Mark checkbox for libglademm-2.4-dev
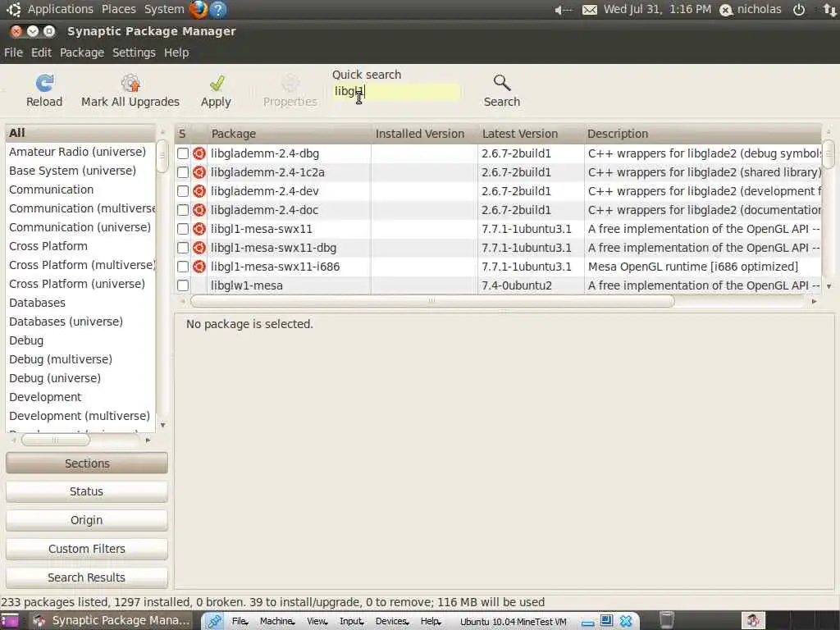The height and width of the screenshot is (630, 840). [183, 191]
